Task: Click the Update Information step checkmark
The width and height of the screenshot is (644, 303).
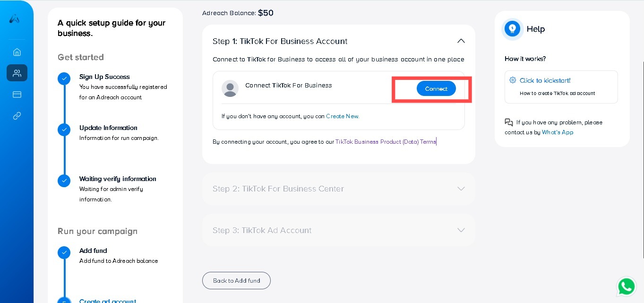Action: click(x=64, y=130)
